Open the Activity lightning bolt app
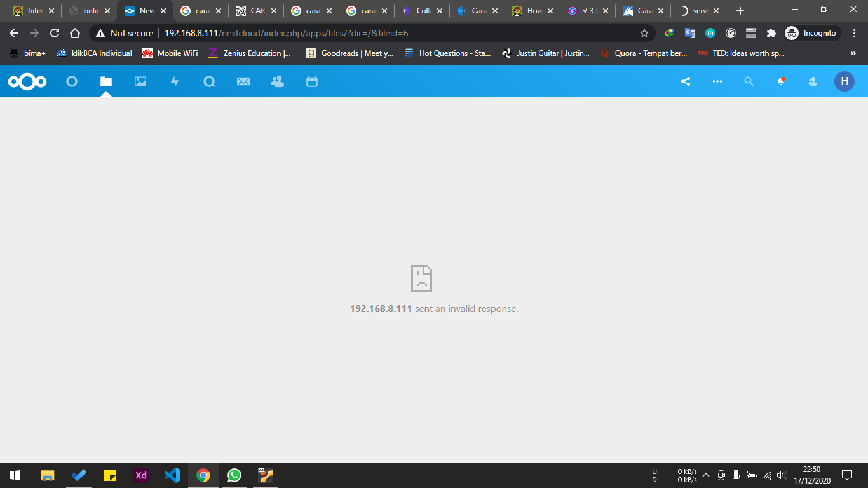 [x=175, y=81]
